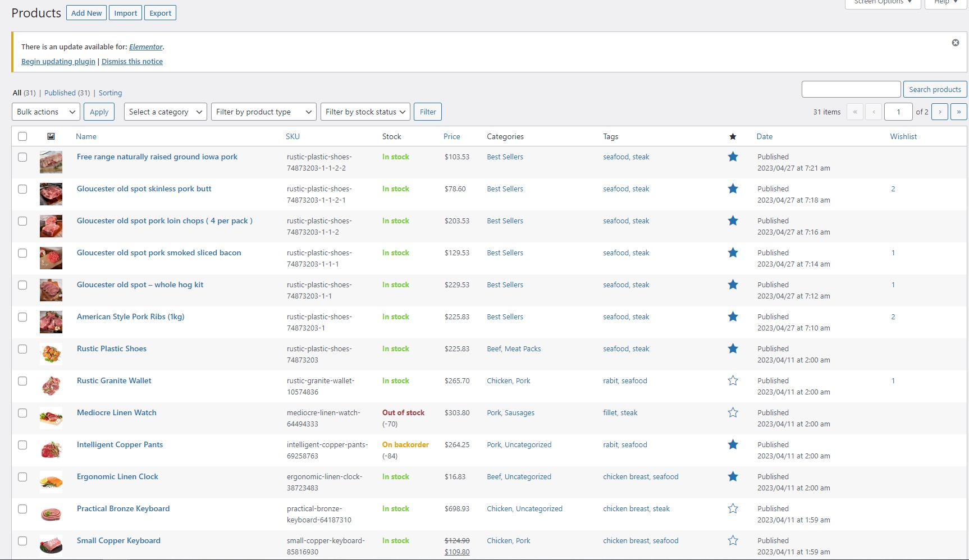Screen dimensions: 969x560
Task: Mark Rustic Granite Wallet as featured
Action: [x=733, y=381]
